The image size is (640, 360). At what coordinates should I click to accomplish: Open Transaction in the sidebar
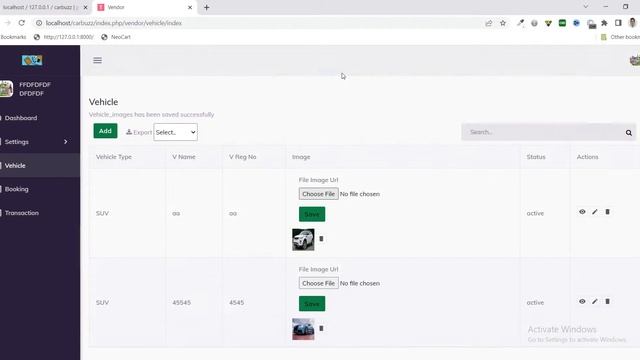pos(22,213)
